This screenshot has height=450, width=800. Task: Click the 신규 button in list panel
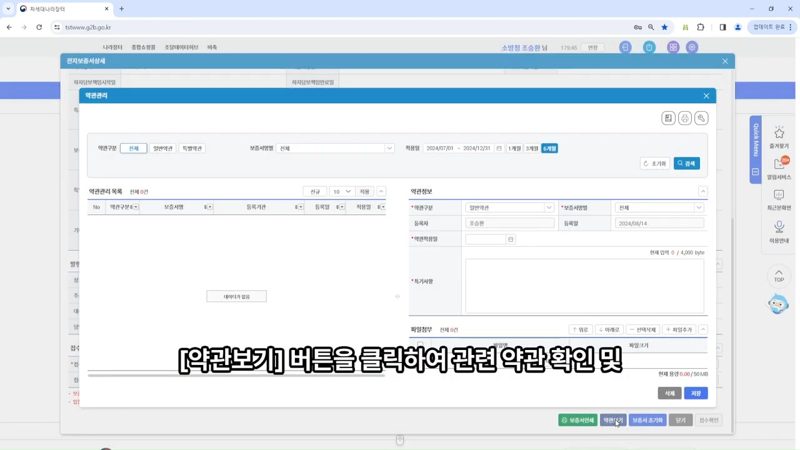[x=315, y=191]
